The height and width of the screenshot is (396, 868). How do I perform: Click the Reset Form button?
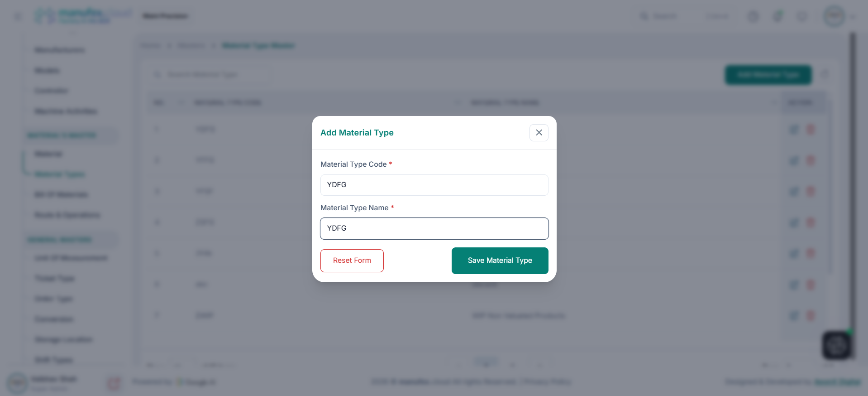click(352, 261)
